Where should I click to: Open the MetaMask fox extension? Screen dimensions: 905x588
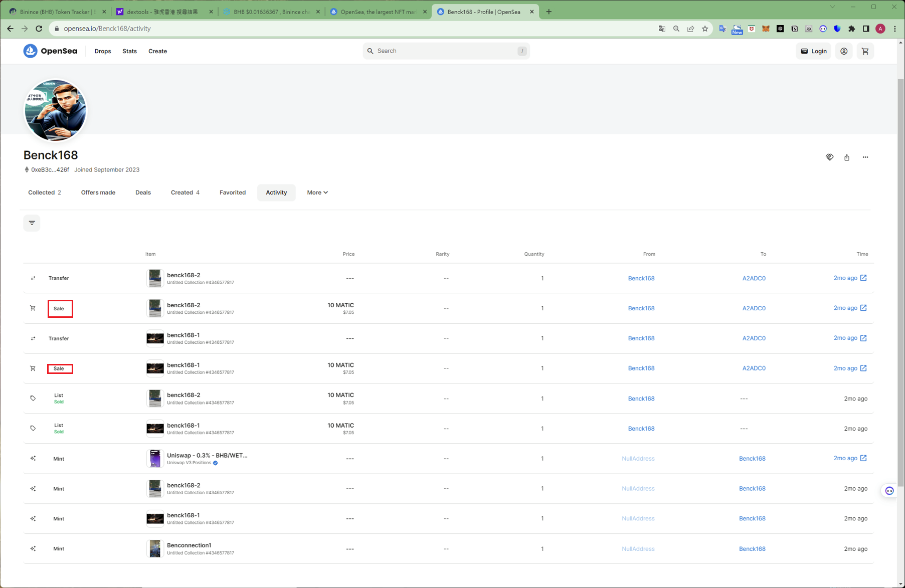point(766,29)
